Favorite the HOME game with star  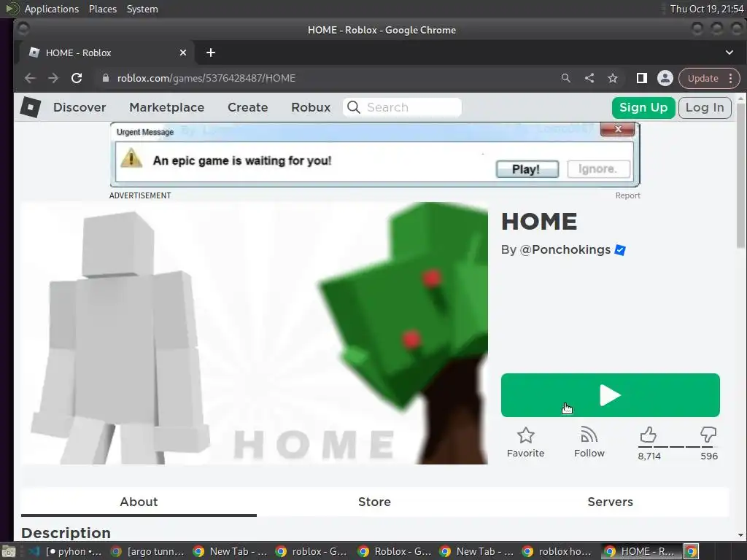pyautogui.click(x=525, y=443)
